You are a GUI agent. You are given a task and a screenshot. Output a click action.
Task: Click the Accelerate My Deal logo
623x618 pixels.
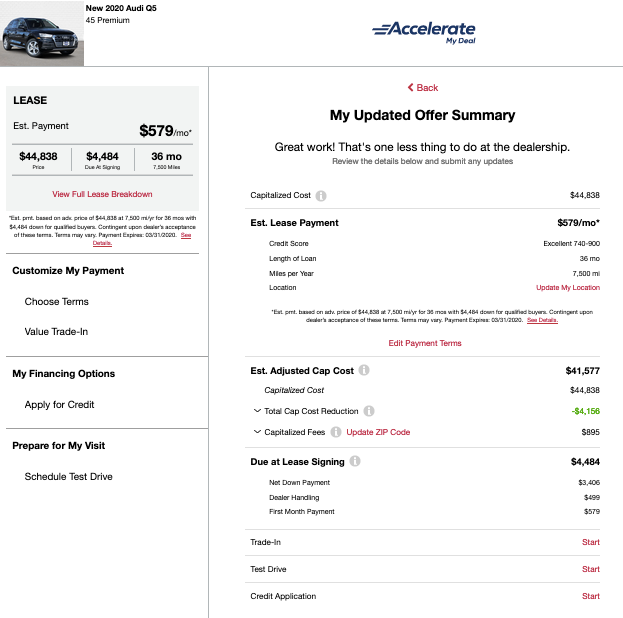(x=423, y=31)
